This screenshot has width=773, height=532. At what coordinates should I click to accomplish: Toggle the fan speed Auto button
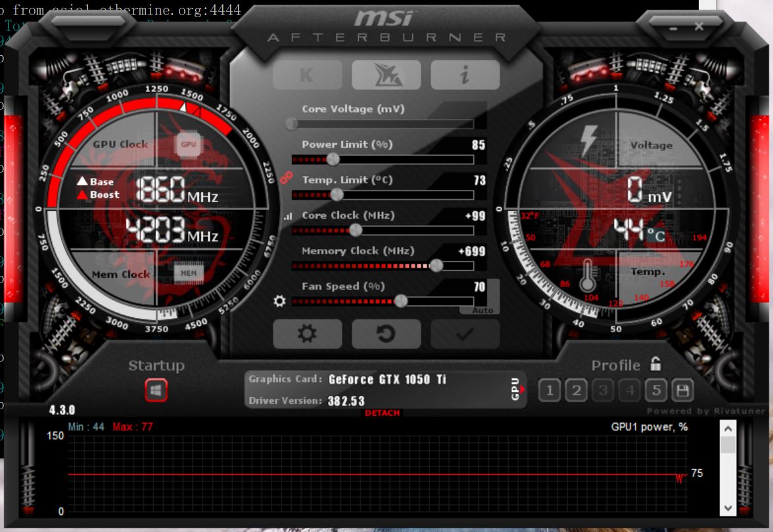[x=482, y=310]
